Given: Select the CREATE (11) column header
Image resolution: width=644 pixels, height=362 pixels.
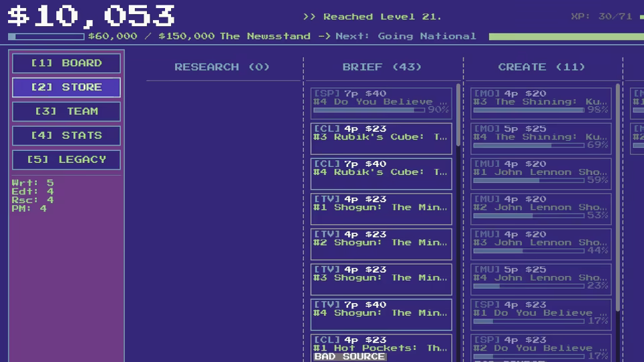Looking at the screenshot, I should click(541, 67).
